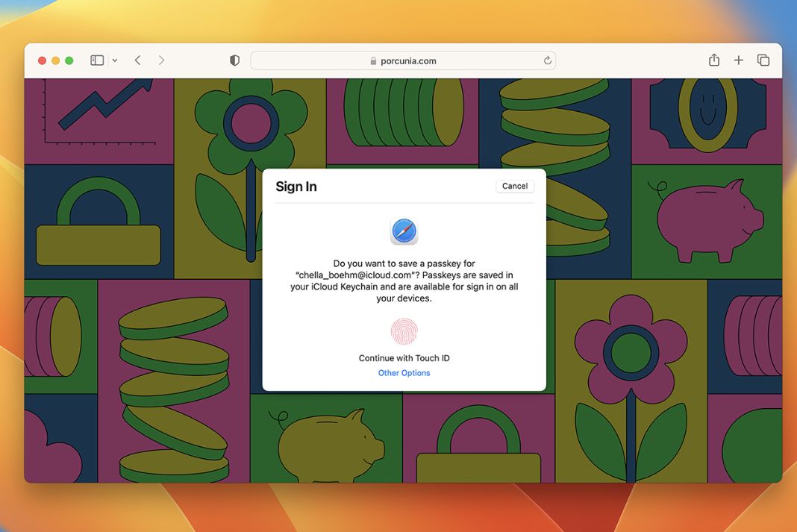
Task: Expand Other Options in the passkey dialog
Action: pos(404,372)
